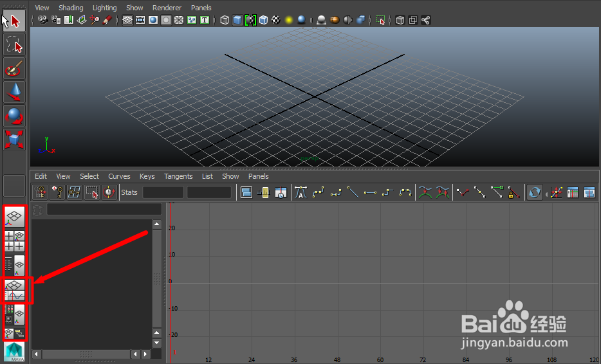The height and width of the screenshot is (364, 601).
Task: Click the Select Camera icon in viewport toolbar
Action: coord(42,20)
